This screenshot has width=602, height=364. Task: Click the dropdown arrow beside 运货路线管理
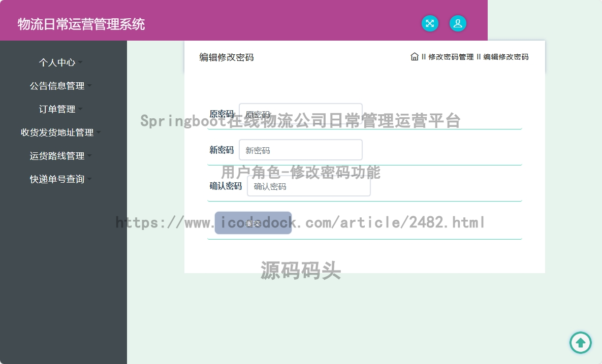(x=89, y=156)
